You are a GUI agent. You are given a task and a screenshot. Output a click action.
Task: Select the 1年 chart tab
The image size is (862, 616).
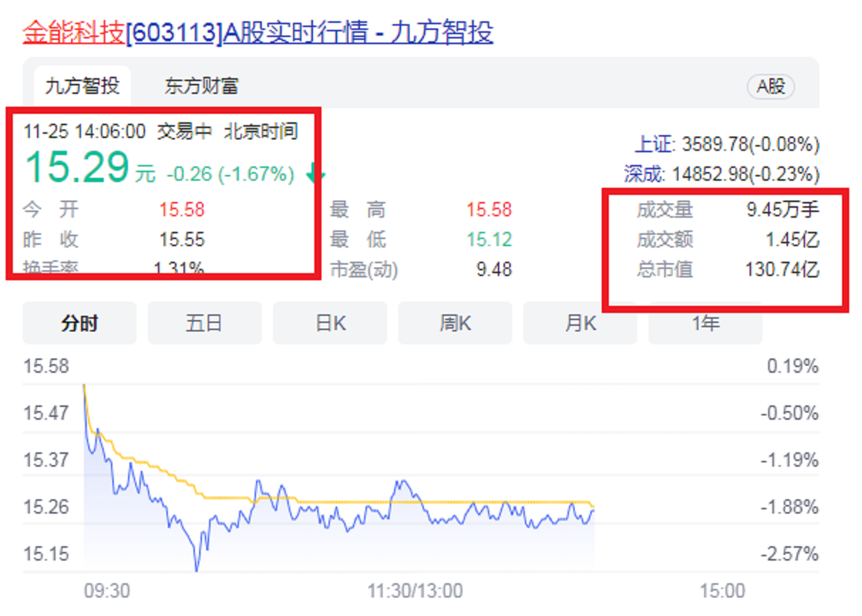click(x=706, y=324)
